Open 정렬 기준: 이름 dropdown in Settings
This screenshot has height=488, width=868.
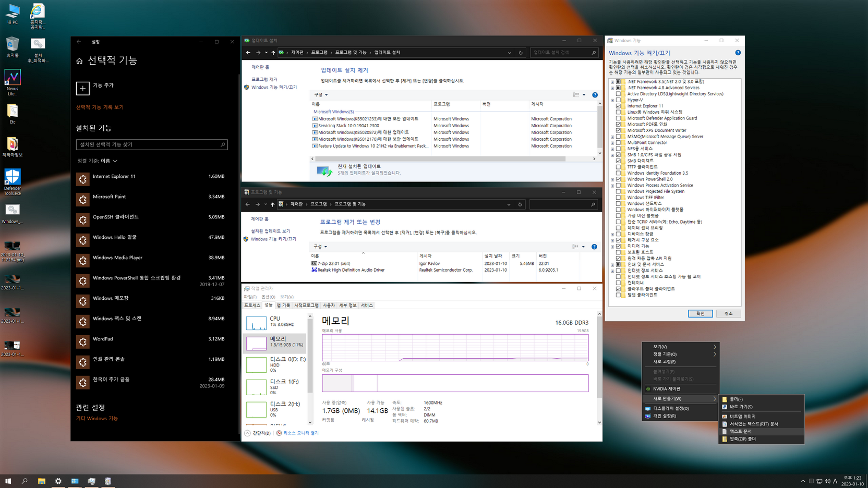(97, 161)
